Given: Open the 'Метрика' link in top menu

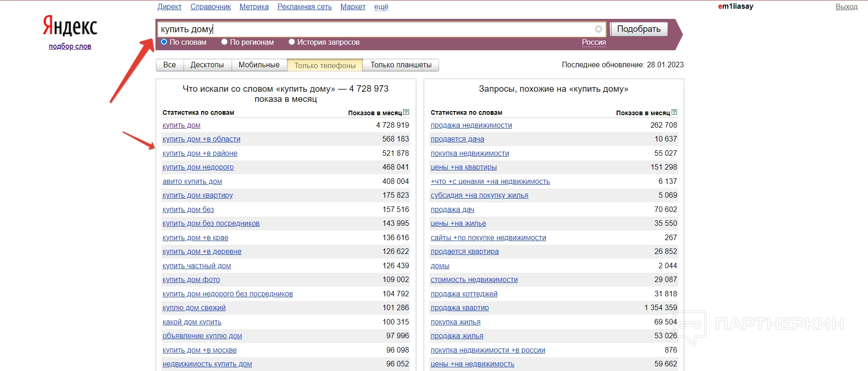Looking at the screenshot, I should tap(254, 6).
